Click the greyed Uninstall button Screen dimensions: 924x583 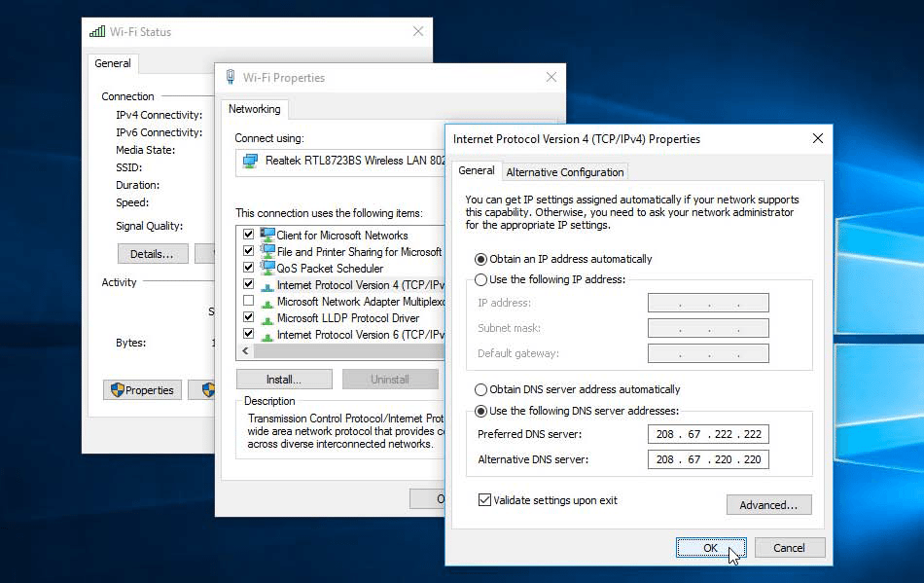tap(390, 379)
